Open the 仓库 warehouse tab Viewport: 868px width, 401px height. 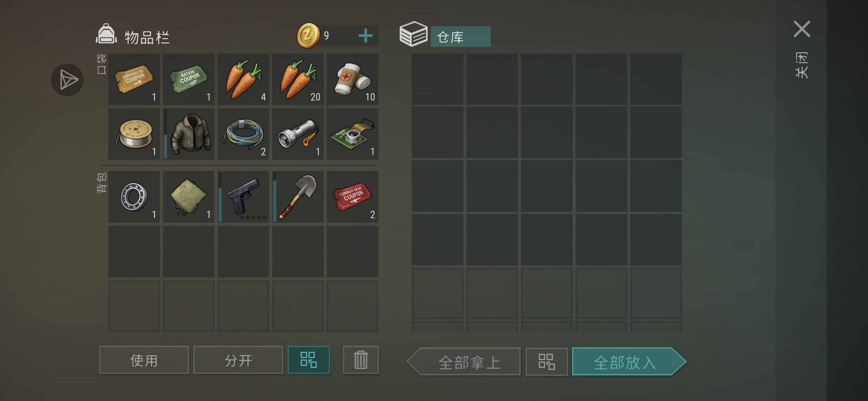point(461,36)
